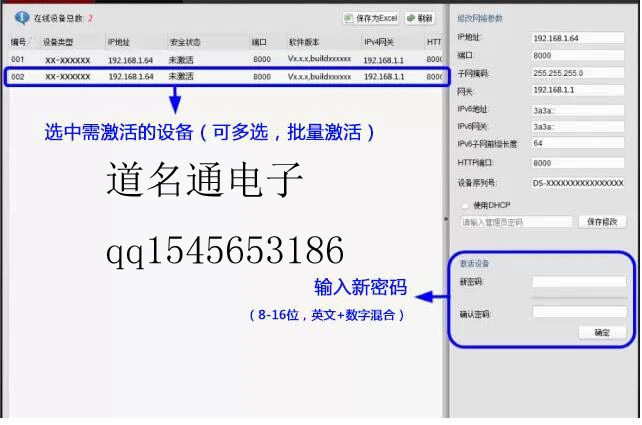
Task: Click the IPv6子网前缀长度 field showing 64
Action: pyautogui.click(x=578, y=143)
